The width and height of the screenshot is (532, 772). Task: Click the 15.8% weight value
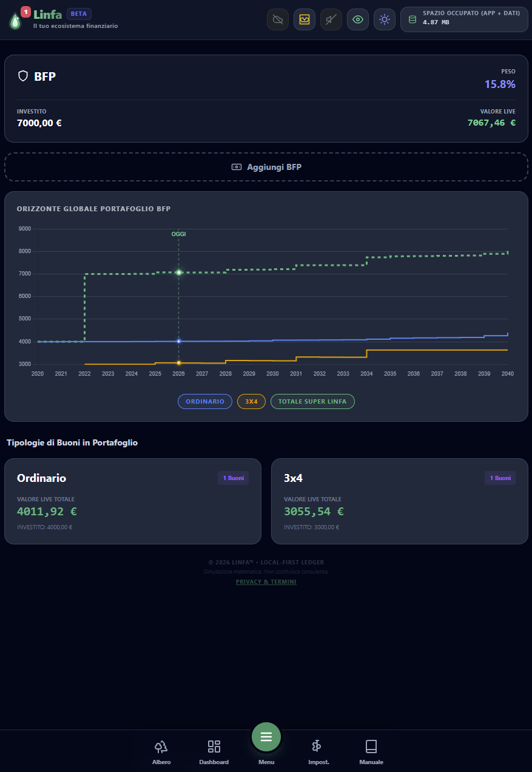point(500,84)
